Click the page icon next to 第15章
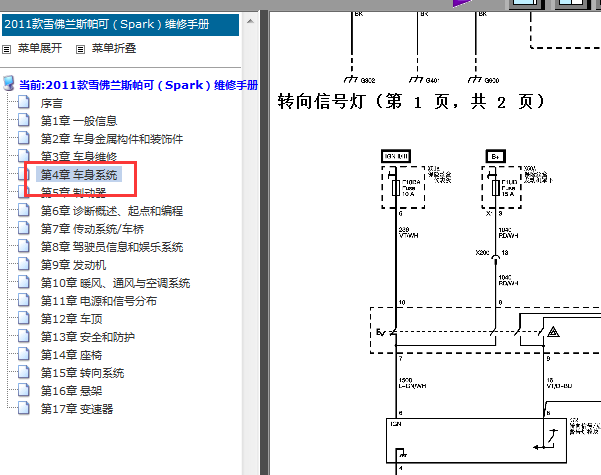601x475 pixels. pyautogui.click(x=24, y=372)
